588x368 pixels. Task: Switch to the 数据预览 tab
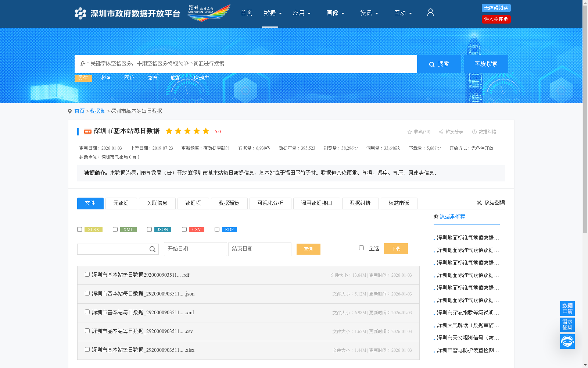(229, 204)
